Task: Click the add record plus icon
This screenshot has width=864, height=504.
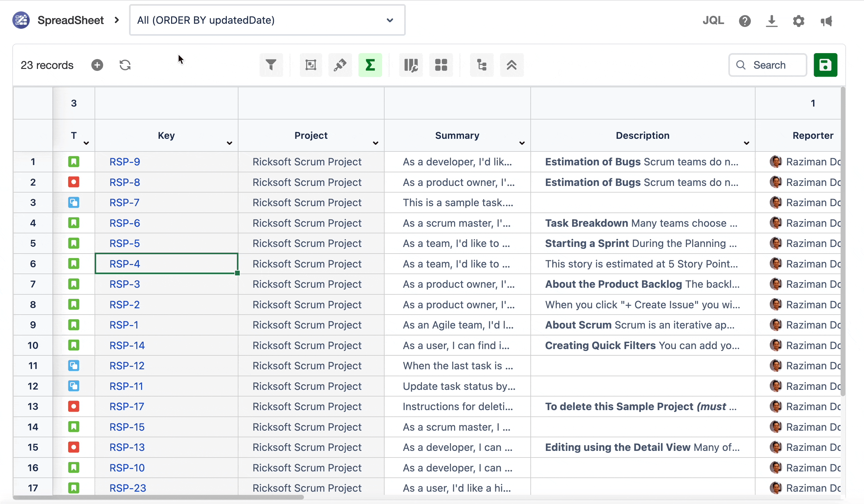Action: (97, 65)
